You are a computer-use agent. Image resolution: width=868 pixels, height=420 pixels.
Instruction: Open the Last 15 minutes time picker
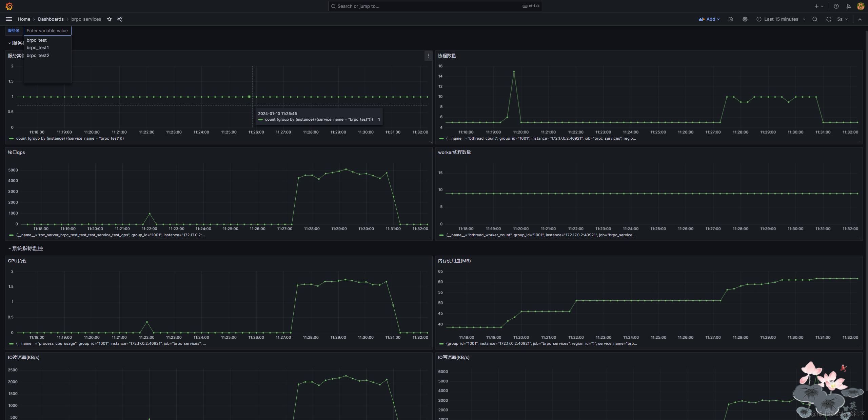click(x=781, y=19)
